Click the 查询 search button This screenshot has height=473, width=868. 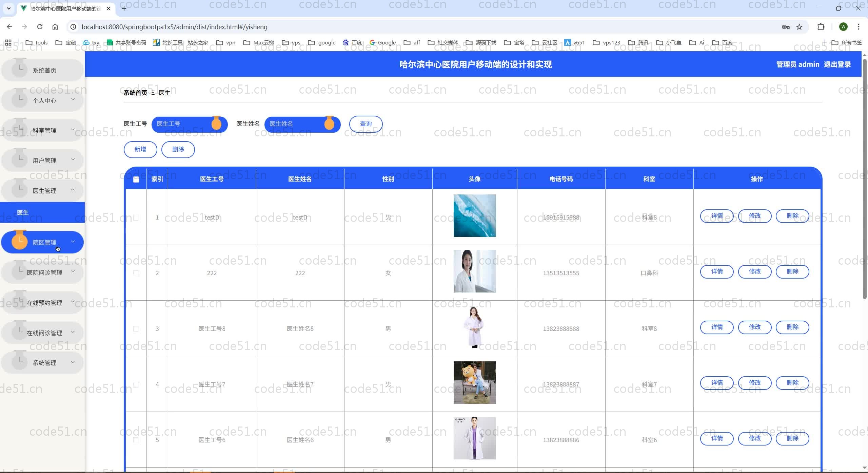point(366,124)
